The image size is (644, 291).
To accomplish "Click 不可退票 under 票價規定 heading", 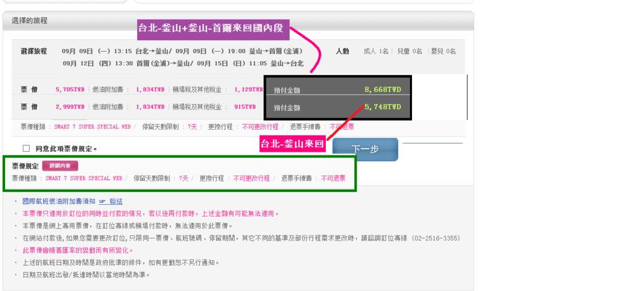I will click(x=333, y=179).
